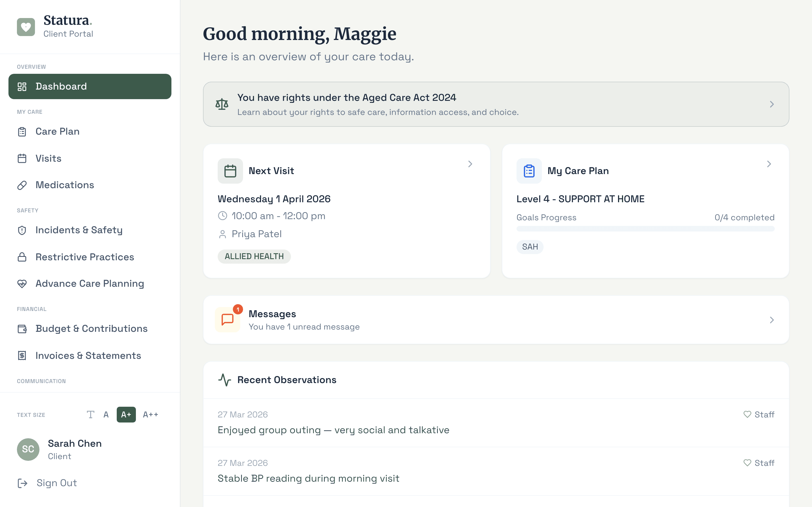Switch text size to A++
The height and width of the screenshot is (507, 812).
click(x=150, y=415)
